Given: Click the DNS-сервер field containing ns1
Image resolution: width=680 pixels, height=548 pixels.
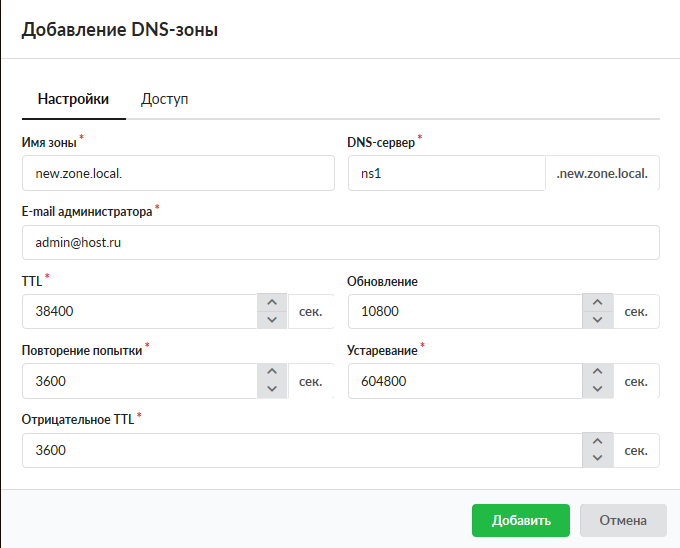Looking at the screenshot, I should [445, 173].
